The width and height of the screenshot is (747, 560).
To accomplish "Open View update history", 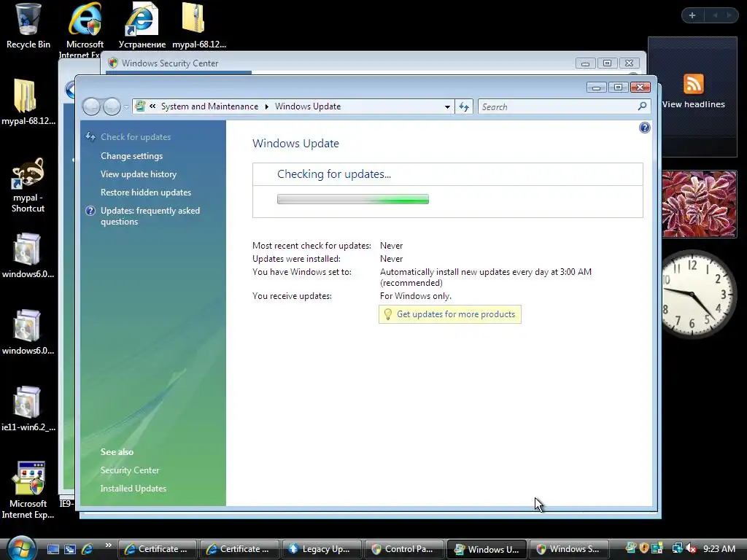I will click(x=138, y=174).
